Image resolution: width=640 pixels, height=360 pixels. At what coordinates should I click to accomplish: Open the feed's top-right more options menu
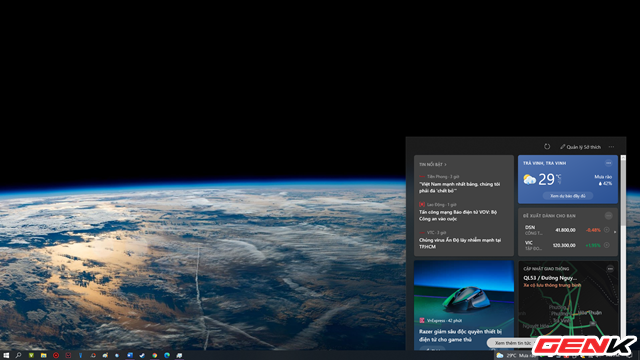point(611,147)
